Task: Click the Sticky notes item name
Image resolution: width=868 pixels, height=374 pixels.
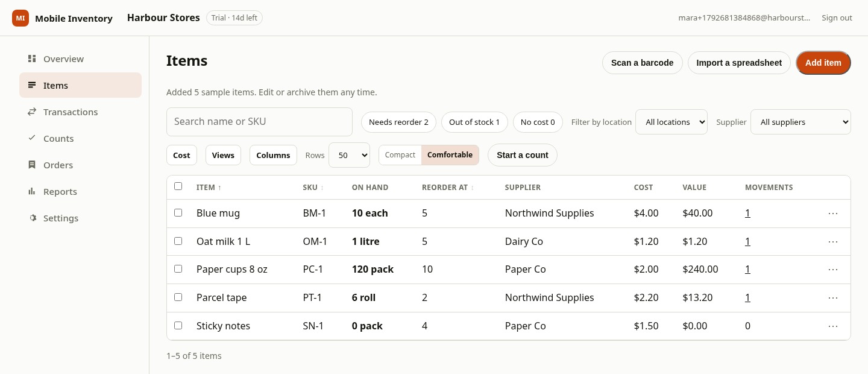Action: (x=223, y=326)
